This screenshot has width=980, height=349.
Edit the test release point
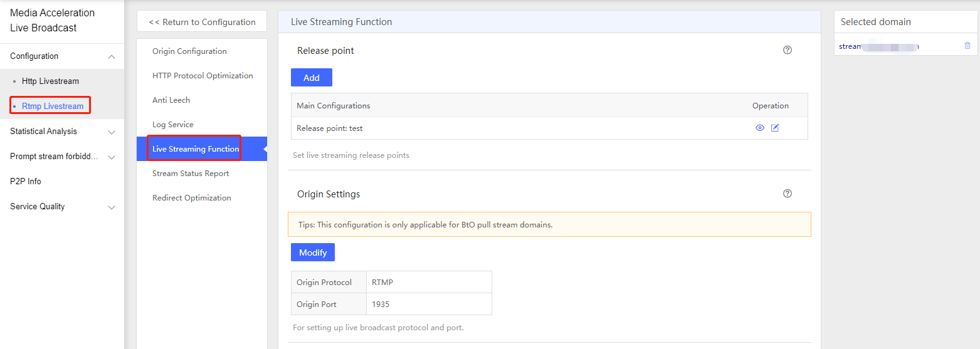click(x=775, y=128)
